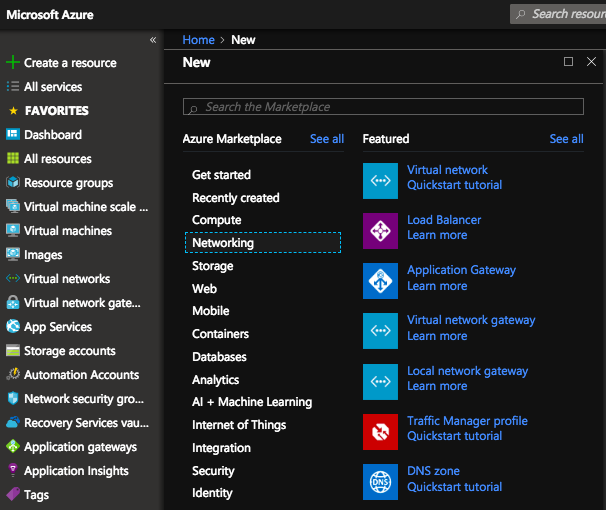Click the Virtual network gateways lock icon
This screenshot has height=510, width=606.
pyautogui.click(x=13, y=302)
